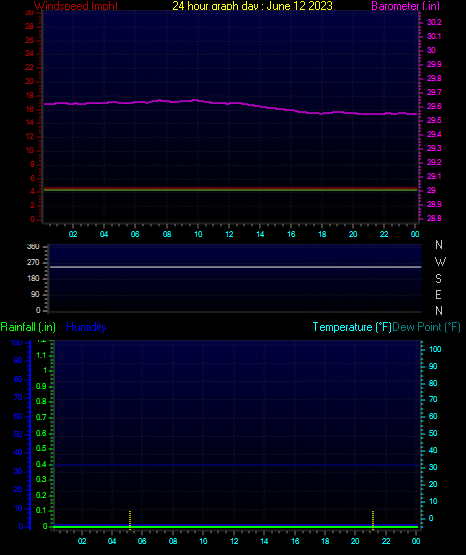Click the 30.2 barometer scale value
Image resolution: width=466 pixels, height=555 pixels.
(434, 22)
